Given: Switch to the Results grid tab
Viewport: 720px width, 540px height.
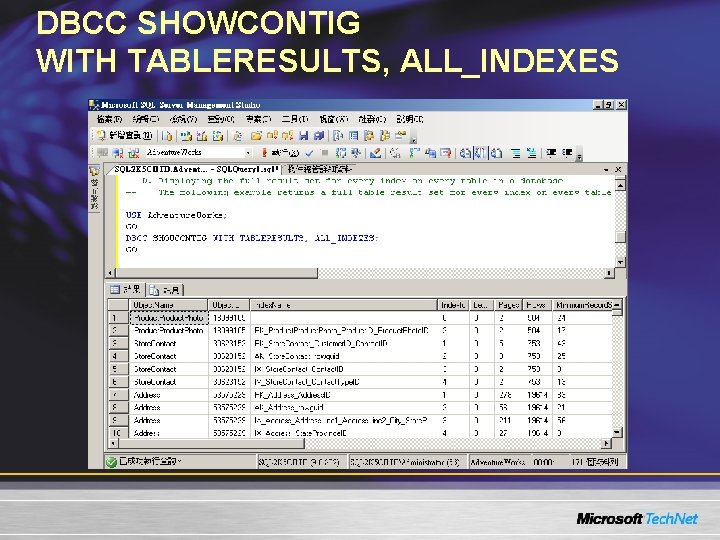Looking at the screenshot, I should click(126, 289).
